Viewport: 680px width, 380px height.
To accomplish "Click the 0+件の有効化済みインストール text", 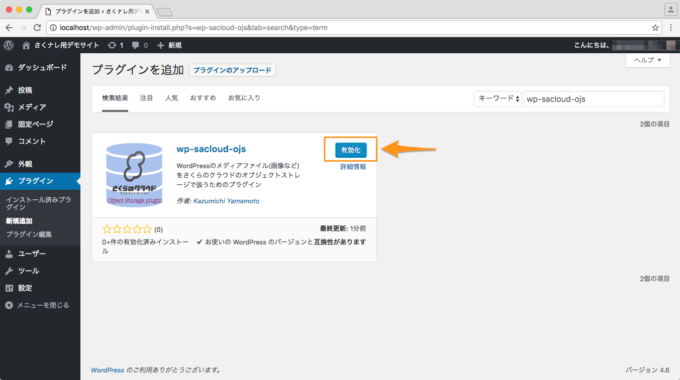I will coord(145,246).
